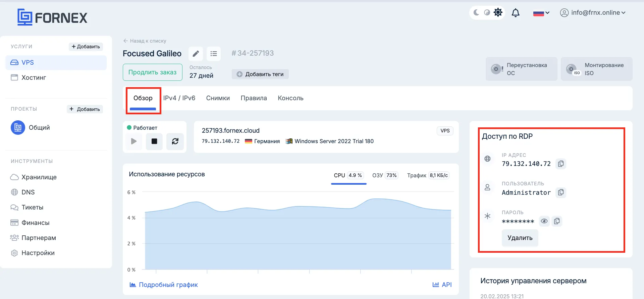Viewport: 644px width, 299px height.
Task: Open the notifications bell
Action: pyautogui.click(x=516, y=13)
